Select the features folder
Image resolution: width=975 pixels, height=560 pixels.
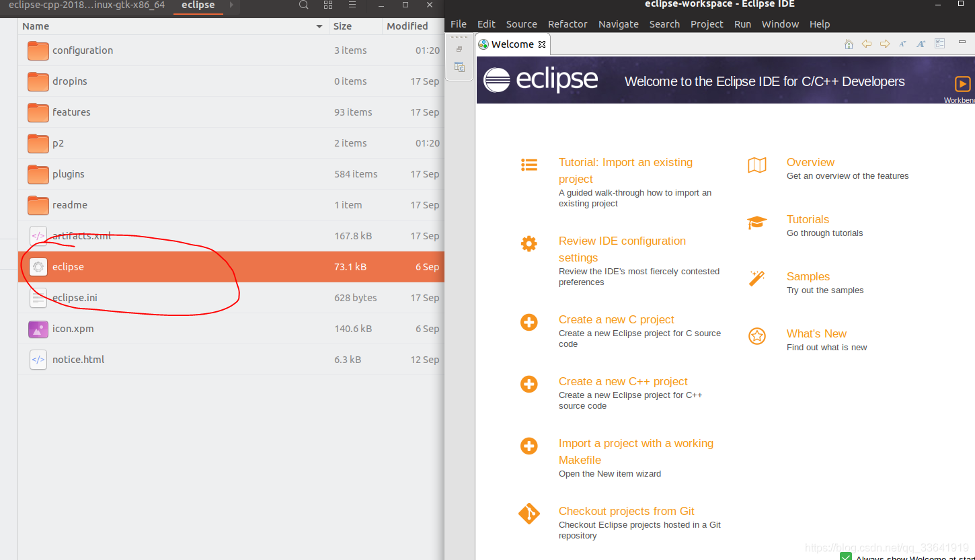(x=231, y=112)
